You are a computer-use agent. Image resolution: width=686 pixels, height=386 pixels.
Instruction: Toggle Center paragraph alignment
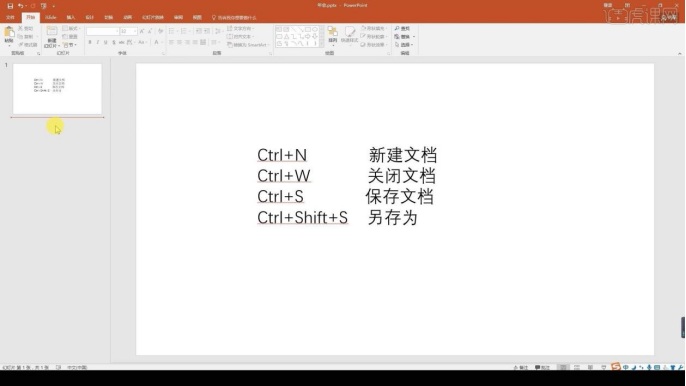click(179, 42)
